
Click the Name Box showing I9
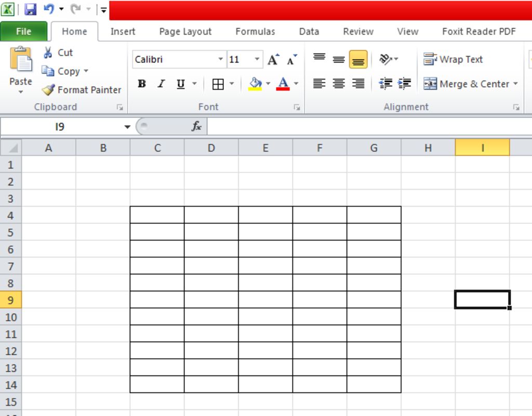pos(60,127)
